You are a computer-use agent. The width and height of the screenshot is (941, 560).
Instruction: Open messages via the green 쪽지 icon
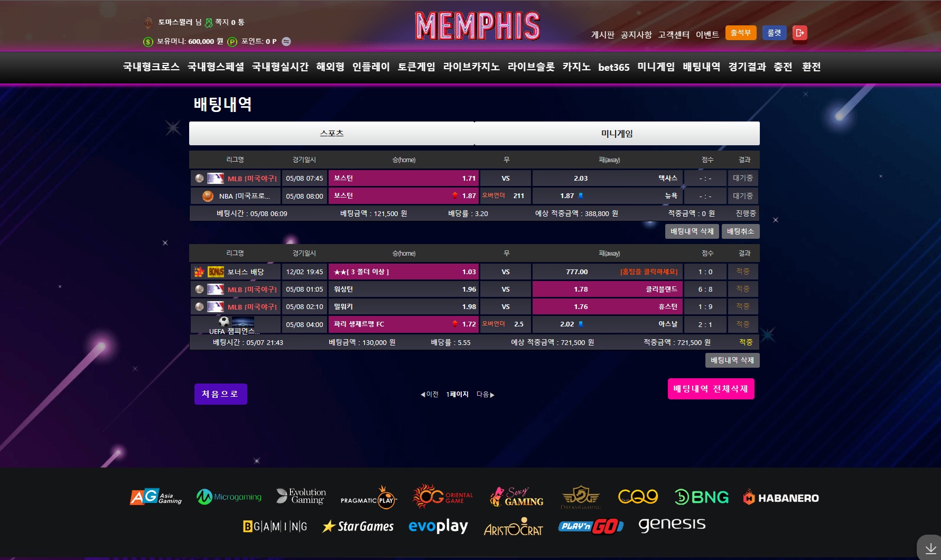point(209,23)
